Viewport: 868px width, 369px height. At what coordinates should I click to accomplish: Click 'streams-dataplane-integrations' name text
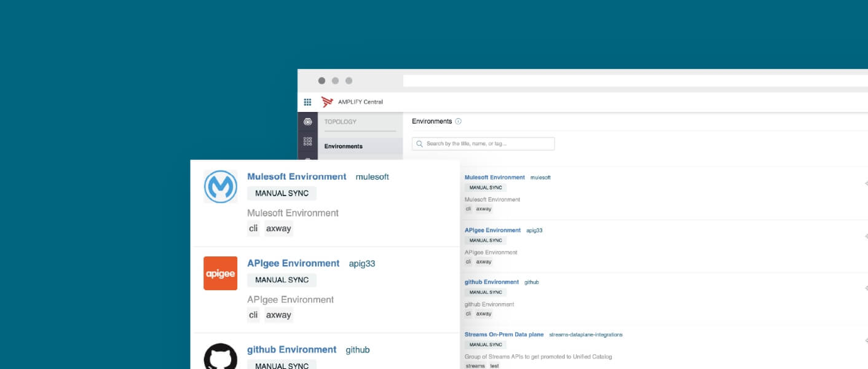pyautogui.click(x=586, y=335)
